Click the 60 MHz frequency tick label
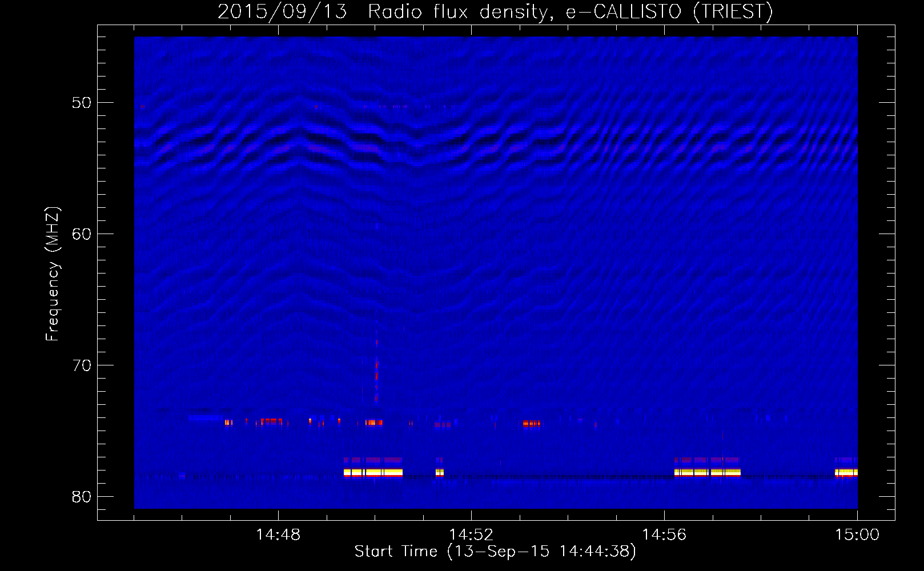The image size is (924, 571). [82, 234]
